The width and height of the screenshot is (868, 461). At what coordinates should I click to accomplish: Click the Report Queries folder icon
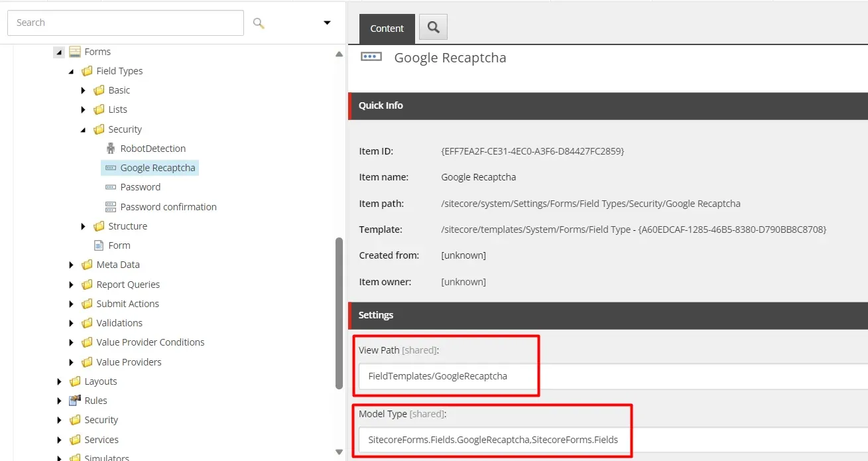click(x=87, y=285)
